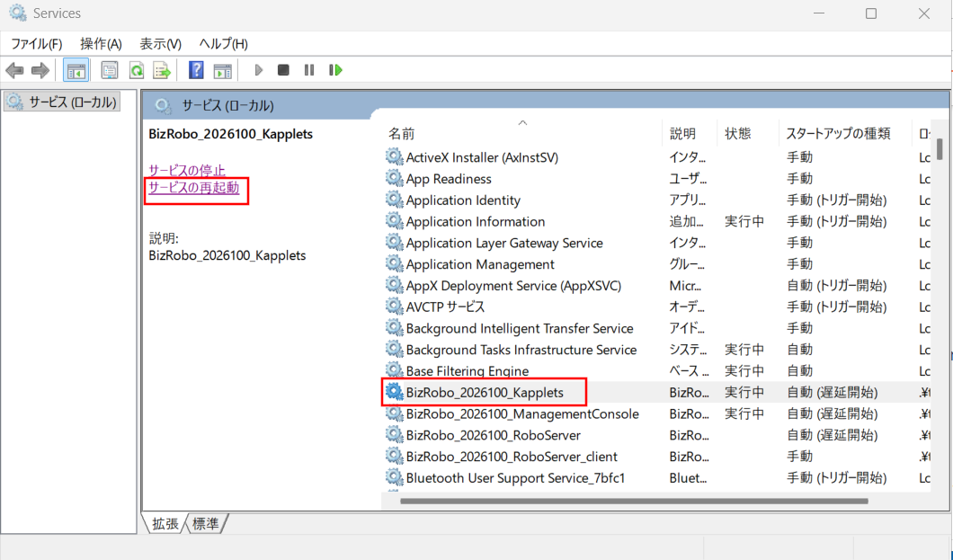The height and width of the screenshot is (560, 953).
Task: Click gear icon of AVCTP サービス row
Action: [395, 307]
